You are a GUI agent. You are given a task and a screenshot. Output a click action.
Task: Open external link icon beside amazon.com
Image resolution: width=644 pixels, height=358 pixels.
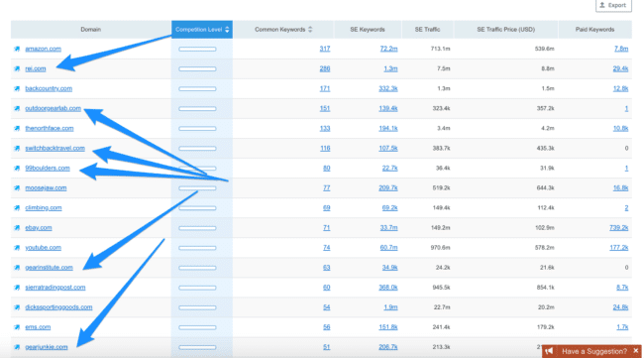click(x=17, y=49)
